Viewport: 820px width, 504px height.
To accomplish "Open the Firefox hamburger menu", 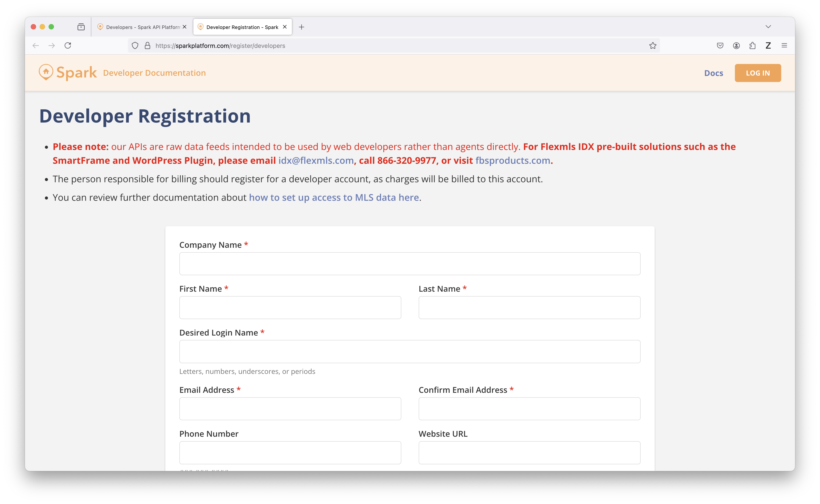I will click(784, 46).
